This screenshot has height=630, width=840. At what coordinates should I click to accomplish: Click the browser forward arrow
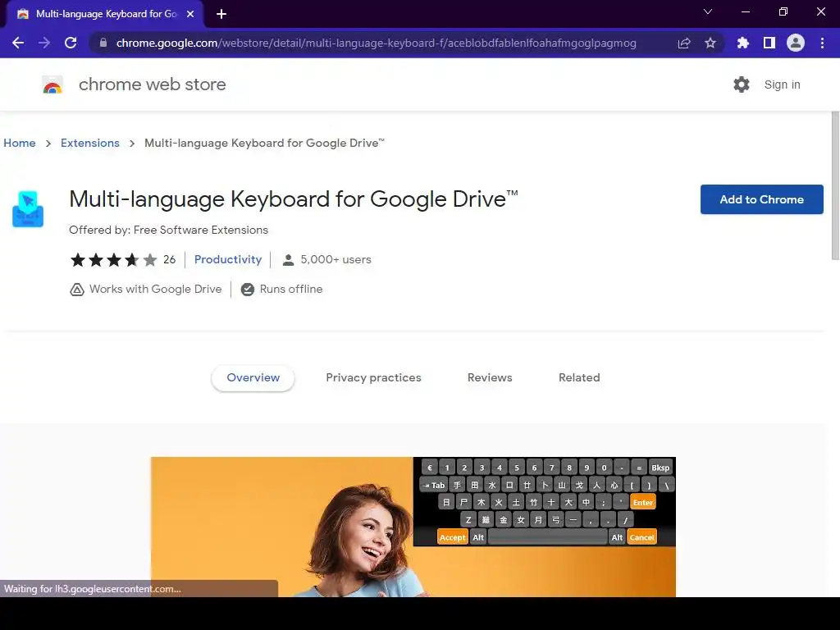click(x=44, y=43)
